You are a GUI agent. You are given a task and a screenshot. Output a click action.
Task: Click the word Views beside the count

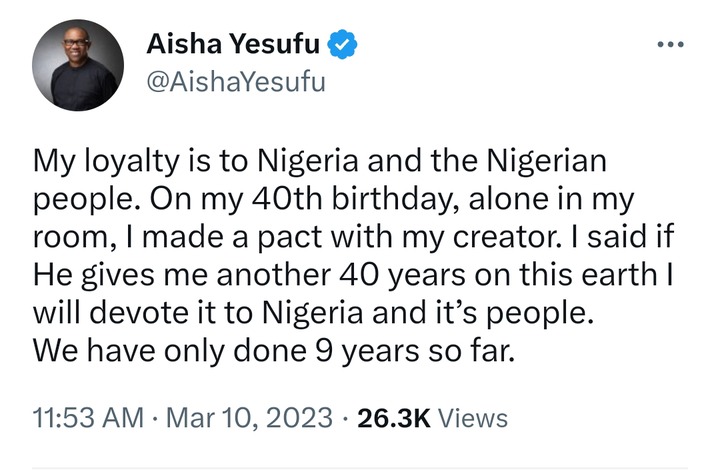[473, 418]
